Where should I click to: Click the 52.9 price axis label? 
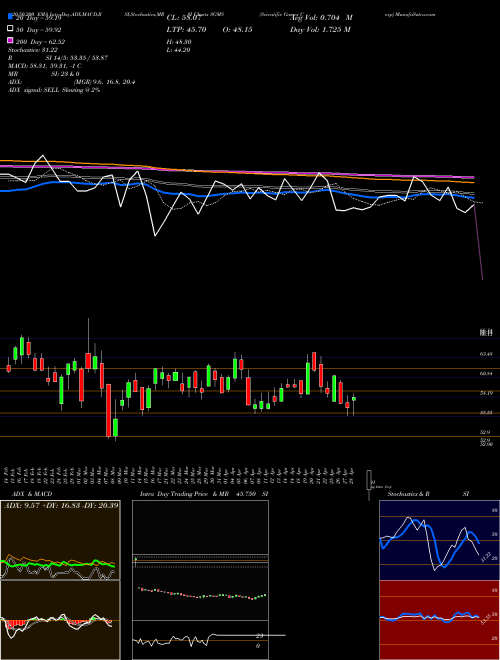(x=485, y=432)
